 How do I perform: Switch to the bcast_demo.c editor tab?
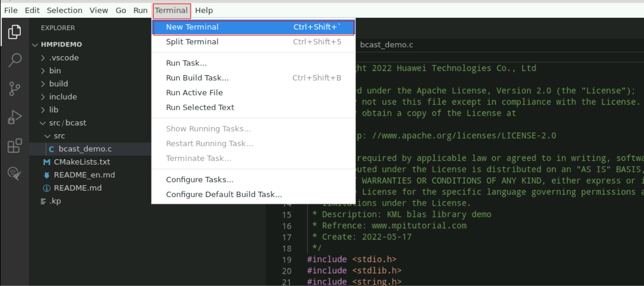[386, 45]
